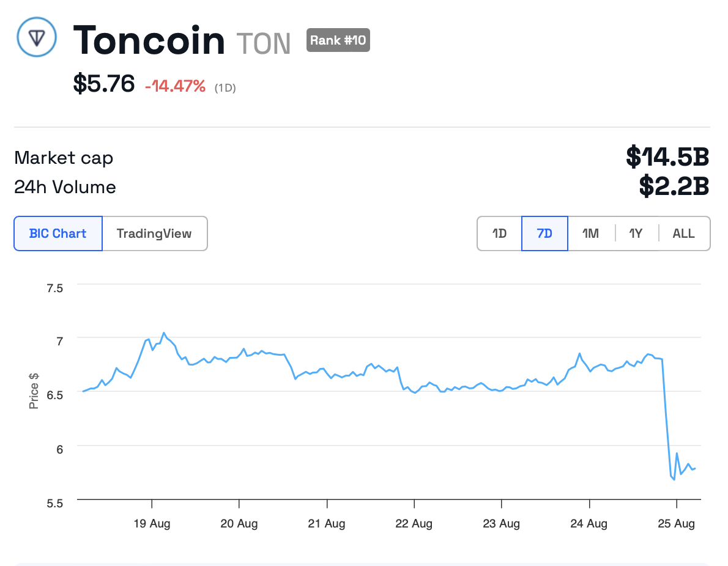Click the Toncoin logo icon
This screenshot has width=728, height=566.
click(x=37, y=37)
